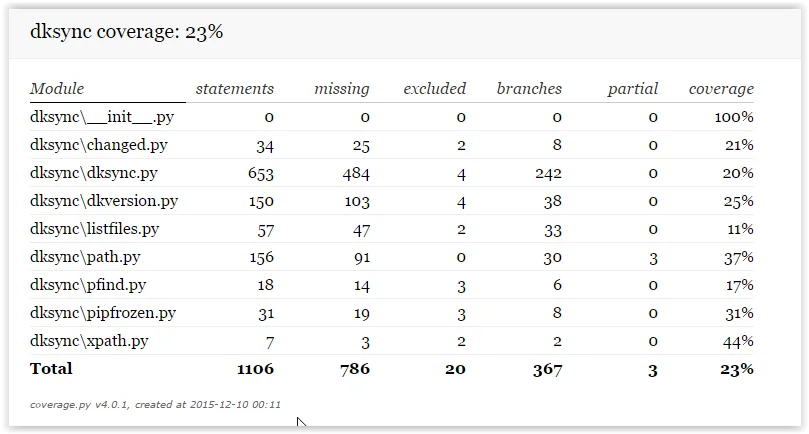This screenshot has width=809, height=434.
Task: Sort table by branches column
Action: click(529, 89)
